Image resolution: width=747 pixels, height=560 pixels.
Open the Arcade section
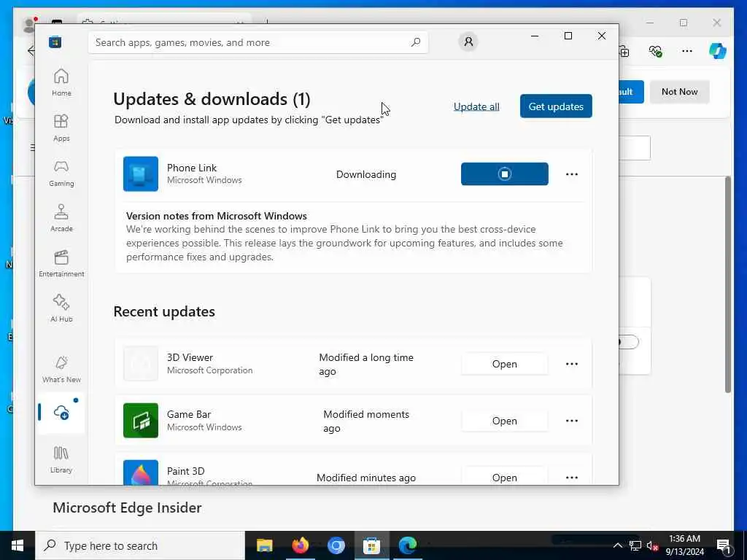pos(61,218)
